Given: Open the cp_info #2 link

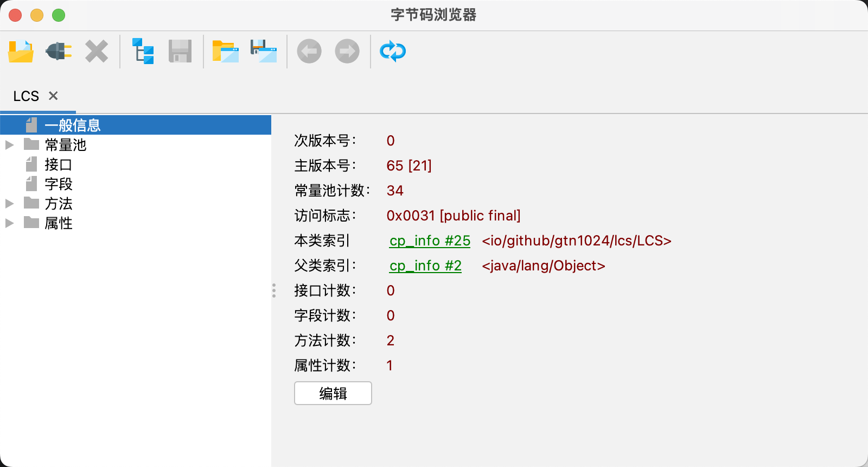Looking at the screenshot, I should click(425, 266).
